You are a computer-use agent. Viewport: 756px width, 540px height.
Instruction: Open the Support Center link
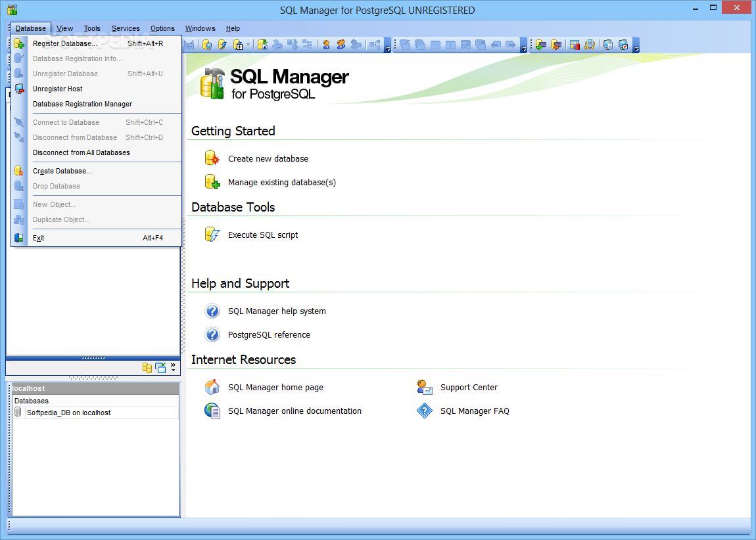(x=469, y=388)
